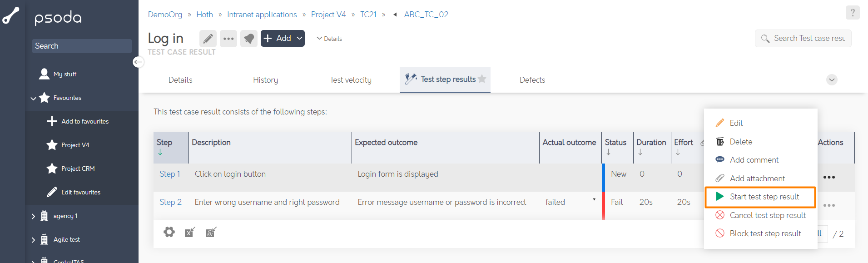Image resolution: width=868 pixels, height=263 pixels.
Task: Unstar Project CRM in Favourites
Action: (x=51, y=169)
